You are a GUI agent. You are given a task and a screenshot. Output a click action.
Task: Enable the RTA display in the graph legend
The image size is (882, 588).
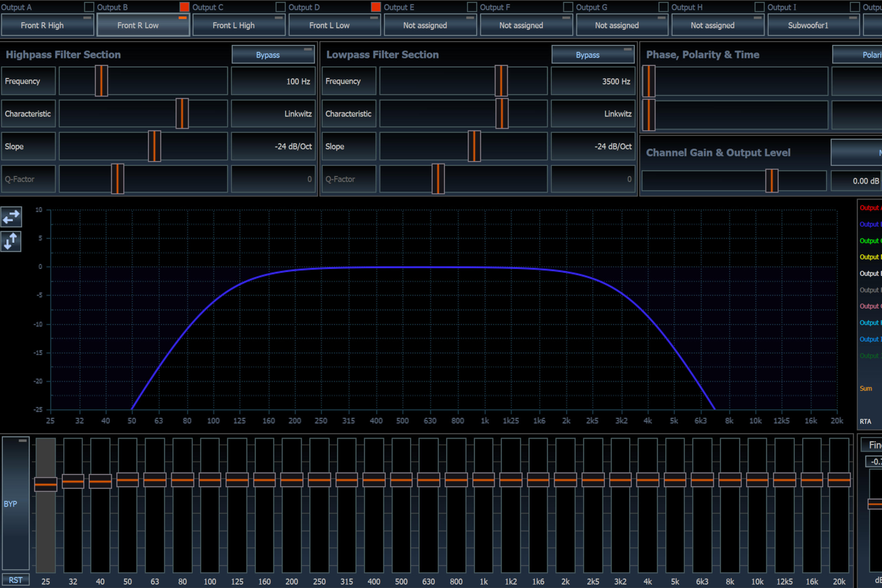865,421
